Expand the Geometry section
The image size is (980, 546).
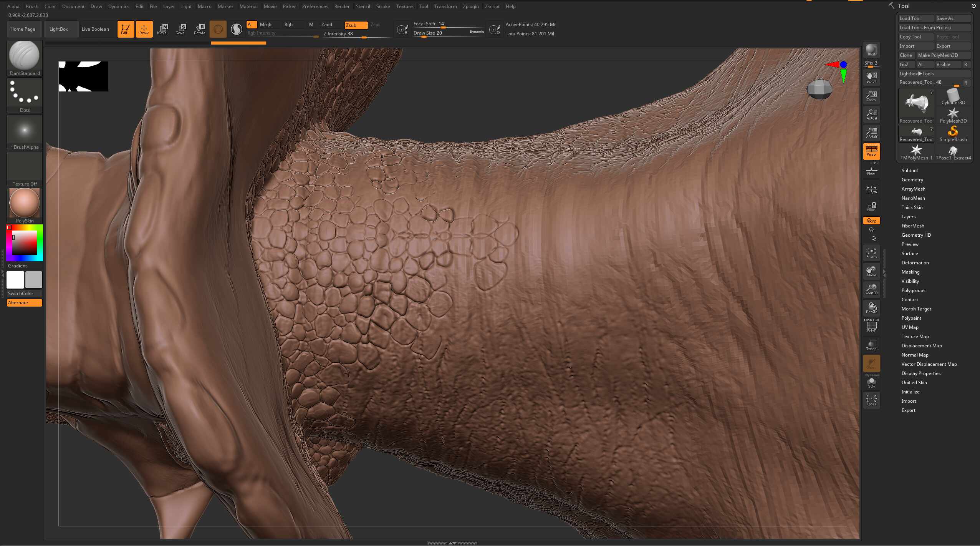click(912, 180)
